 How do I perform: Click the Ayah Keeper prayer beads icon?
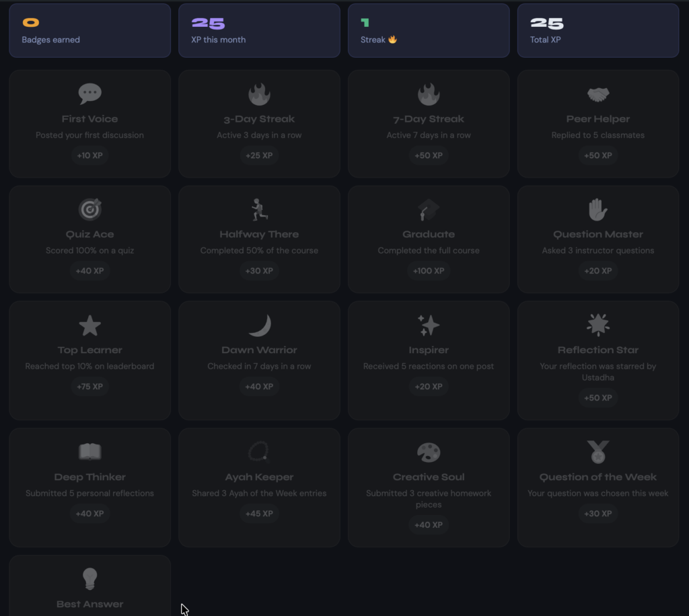(258, 452)
